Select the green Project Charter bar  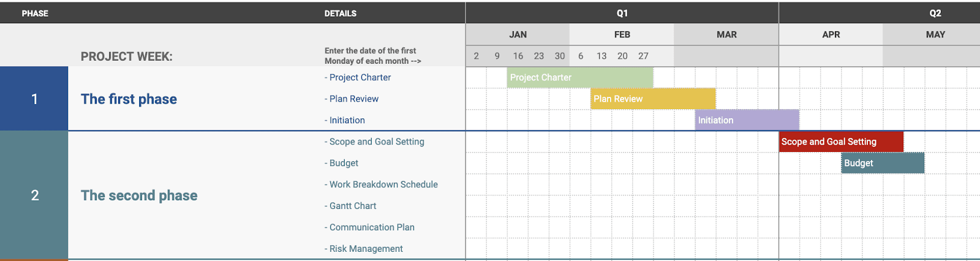tap(580, 77)
